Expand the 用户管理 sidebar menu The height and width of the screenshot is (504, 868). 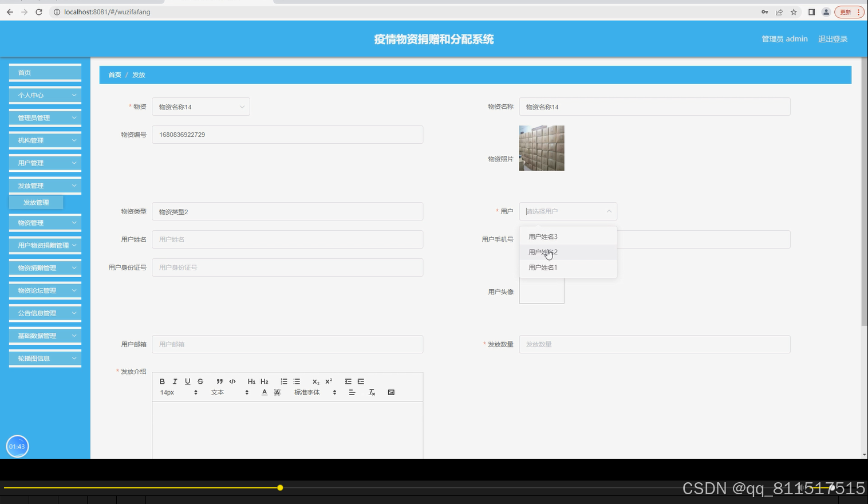click(x=45, y=163)
